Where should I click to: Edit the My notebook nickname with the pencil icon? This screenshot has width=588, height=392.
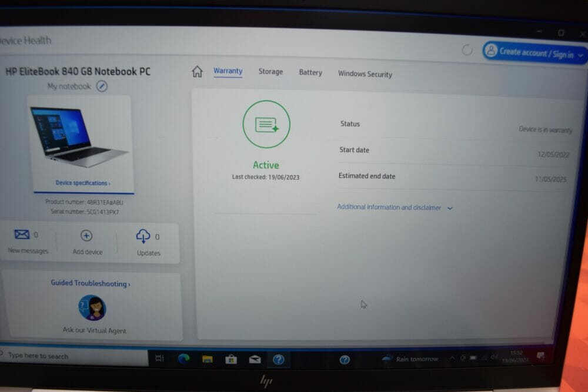[x=102, y=86]
